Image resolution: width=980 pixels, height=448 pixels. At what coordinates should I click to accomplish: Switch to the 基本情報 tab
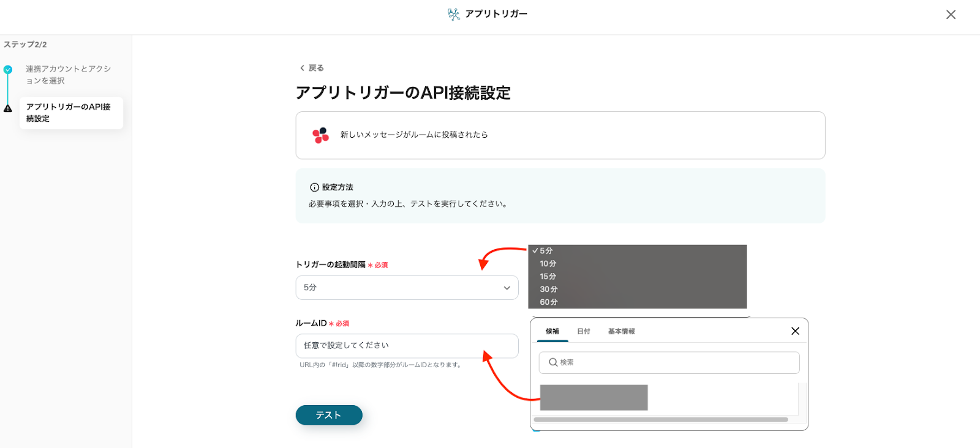click(x=621, y=331)
